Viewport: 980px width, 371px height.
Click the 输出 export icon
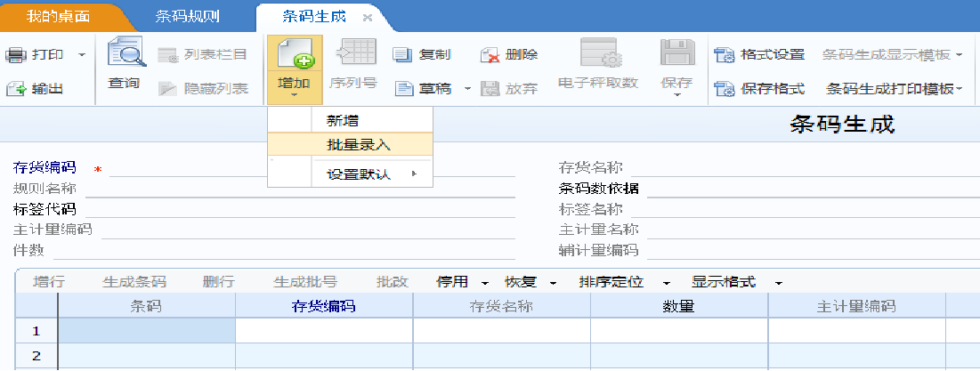(16, 89)
